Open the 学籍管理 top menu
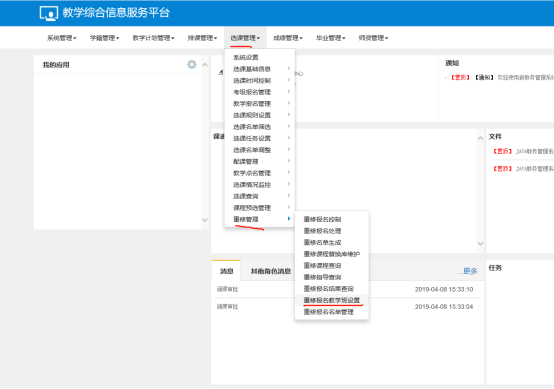554x389 pixels. [x=104, y=38]
